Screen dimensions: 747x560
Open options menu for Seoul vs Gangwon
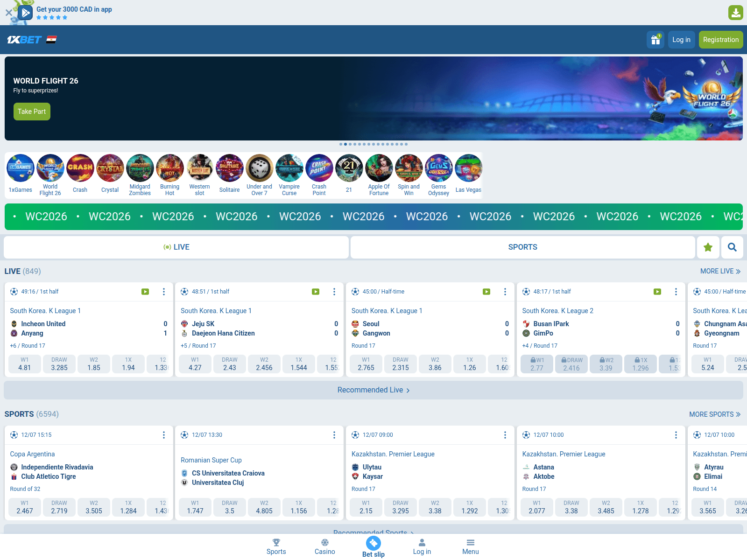pyautogui.click(x=505, y=292)
